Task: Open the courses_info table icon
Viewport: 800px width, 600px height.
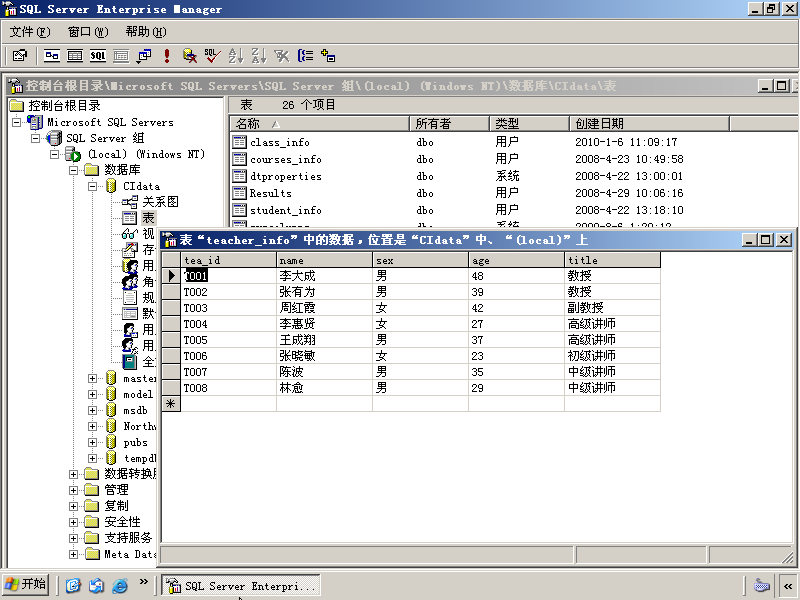Action: tap(239, 159)
